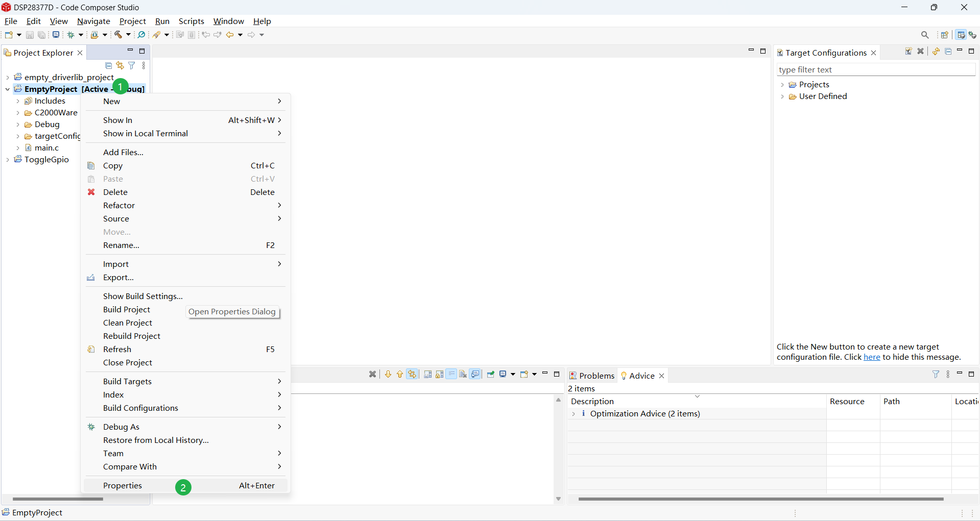Switch to the Problems tab
This screenshot has height=521, width=980.
[592, 376]
